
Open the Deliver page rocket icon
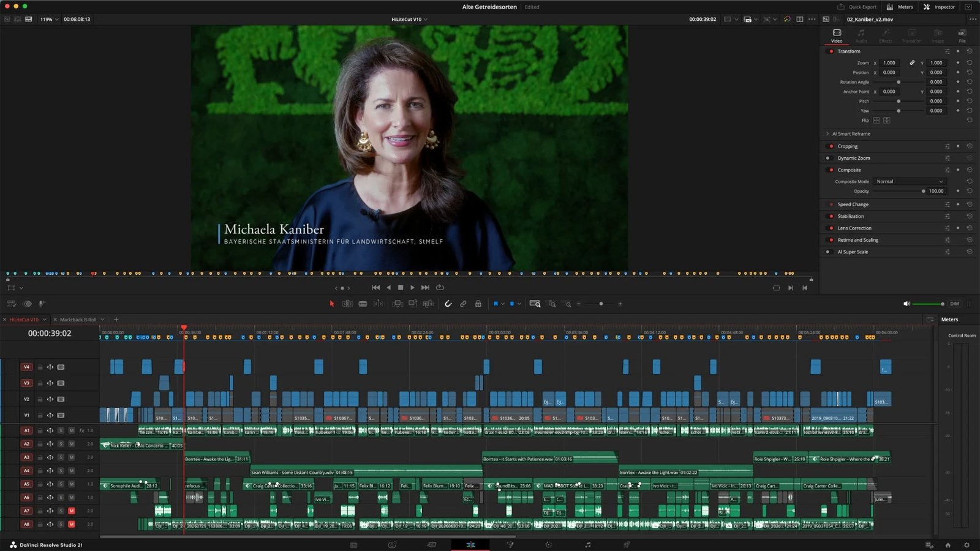click(627, 545)
